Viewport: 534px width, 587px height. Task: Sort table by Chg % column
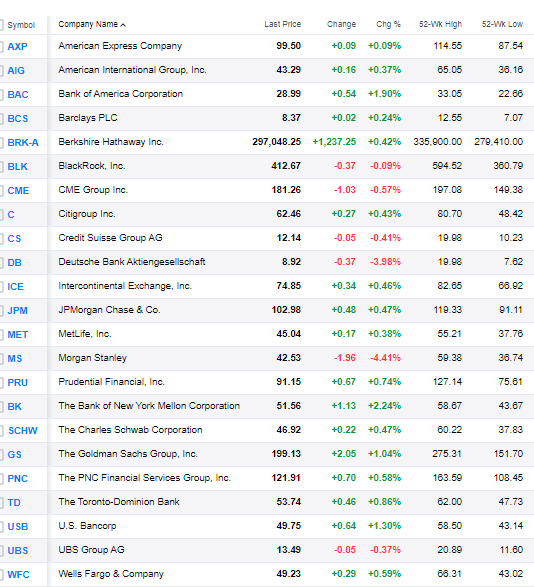388,24
